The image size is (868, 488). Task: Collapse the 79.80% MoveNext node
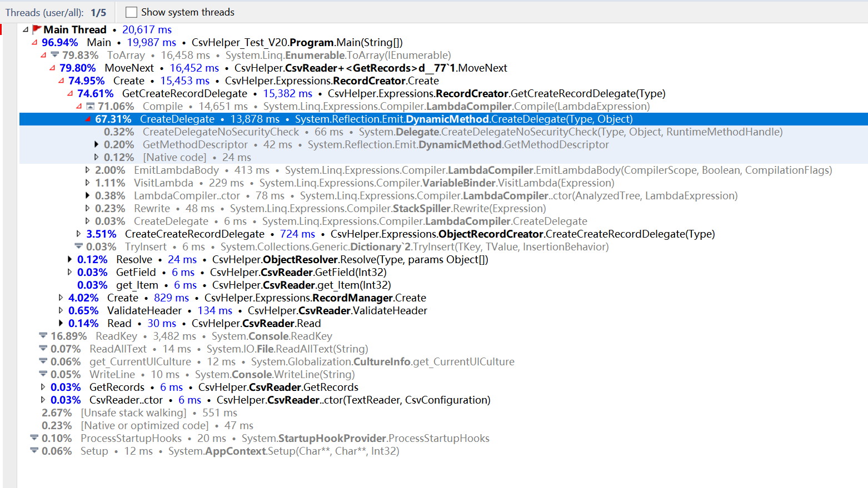click(52, 68)
